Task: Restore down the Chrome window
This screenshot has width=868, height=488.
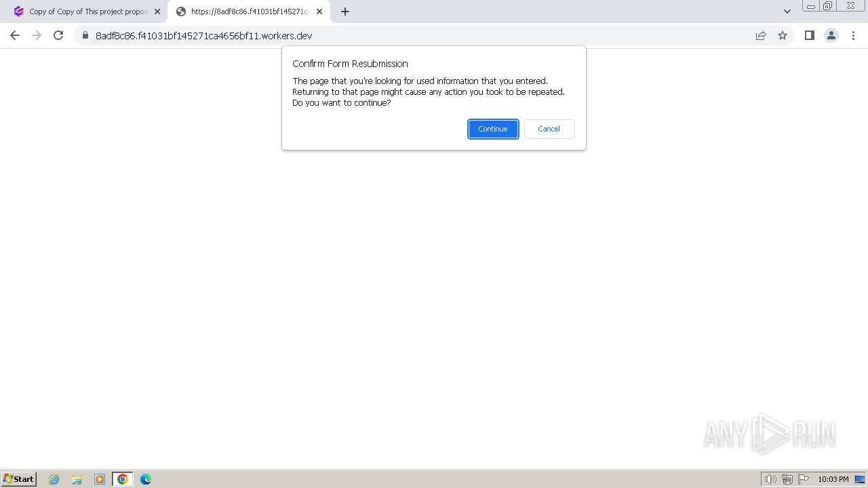Action: coord(828,6)
